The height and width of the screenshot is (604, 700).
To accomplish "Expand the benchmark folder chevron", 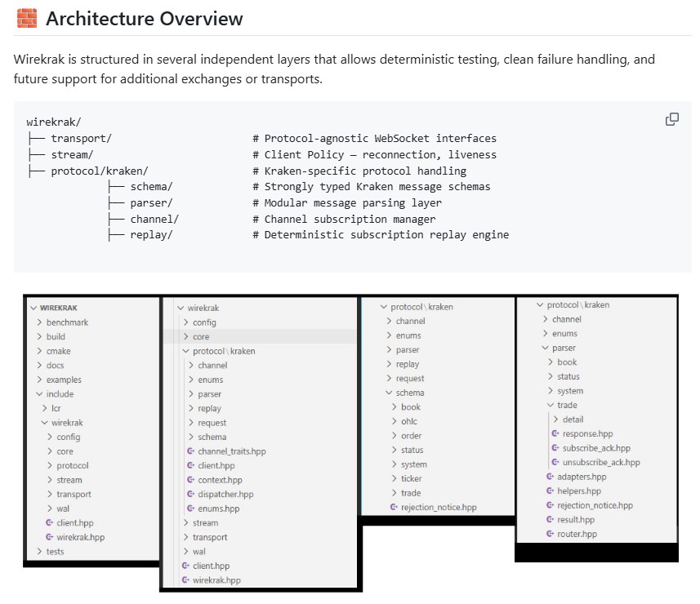I will click(39, 322).
